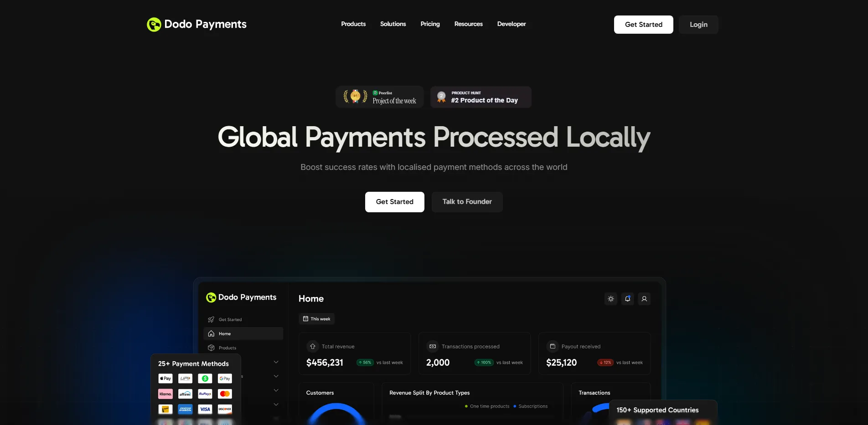Expand the first collapsed sidebar section chevron
Screen dimensions: 868x425
[276, 361]
